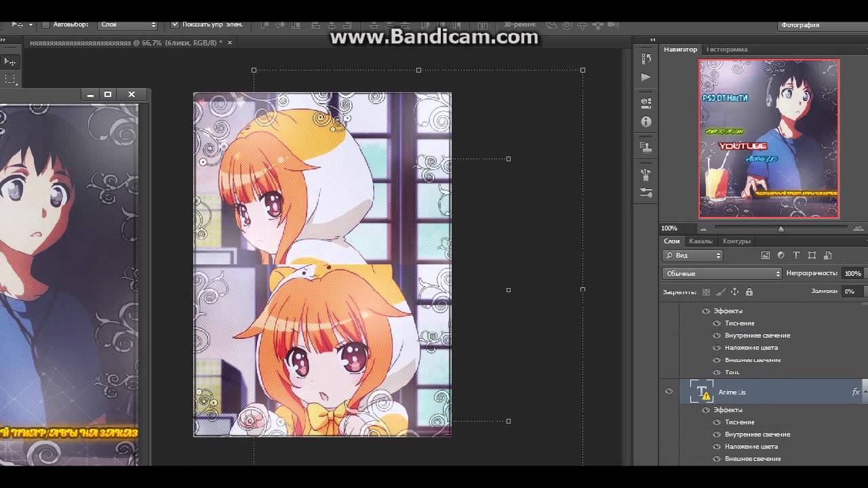Click the Непрозрачность label
The width and height of the screenshot is (868, 488).
click(x=812, y=273)
